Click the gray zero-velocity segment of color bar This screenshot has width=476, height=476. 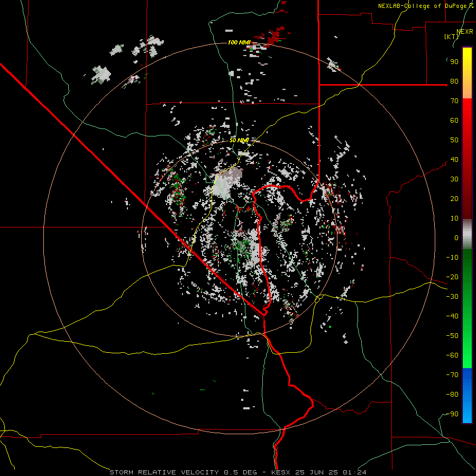(467, 234)
